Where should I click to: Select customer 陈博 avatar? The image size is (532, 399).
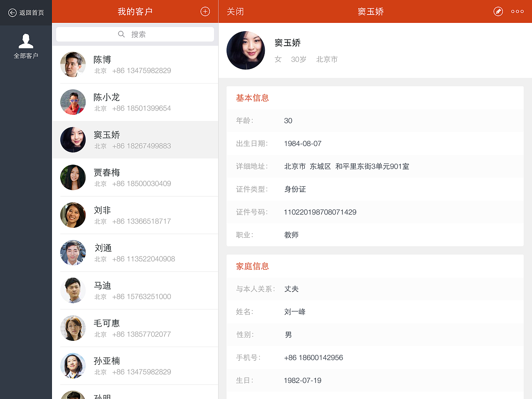(x=73, y=64)
